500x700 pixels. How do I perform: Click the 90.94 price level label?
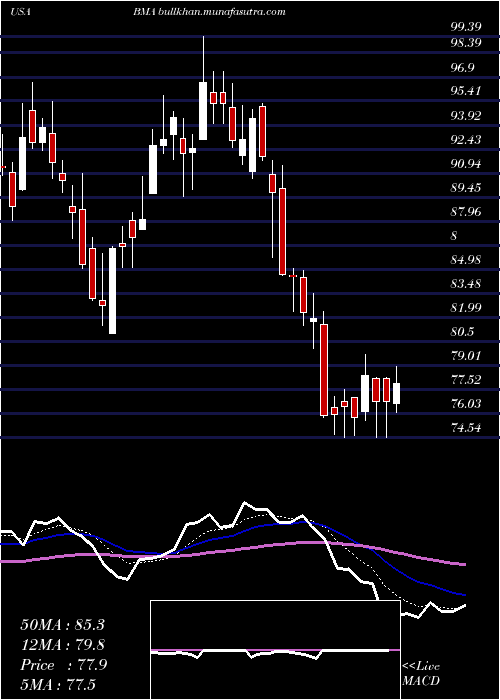click(x=466, y=164)
